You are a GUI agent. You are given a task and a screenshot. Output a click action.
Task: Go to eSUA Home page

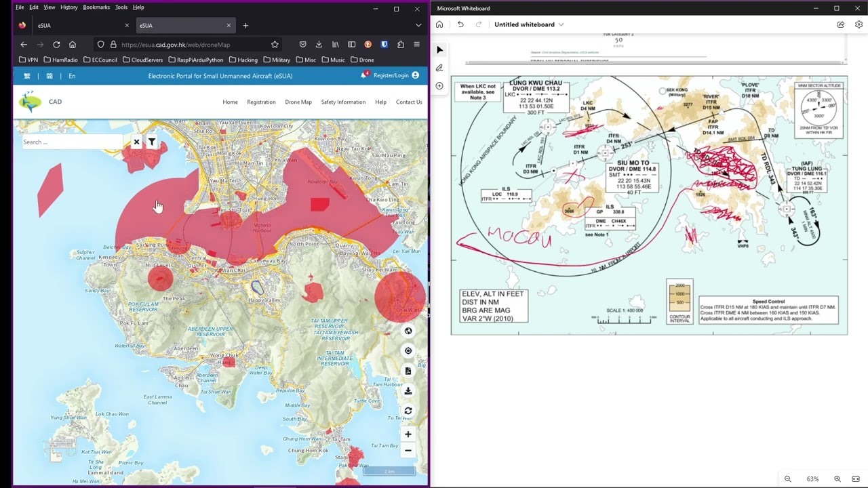[x=230, y=102]
